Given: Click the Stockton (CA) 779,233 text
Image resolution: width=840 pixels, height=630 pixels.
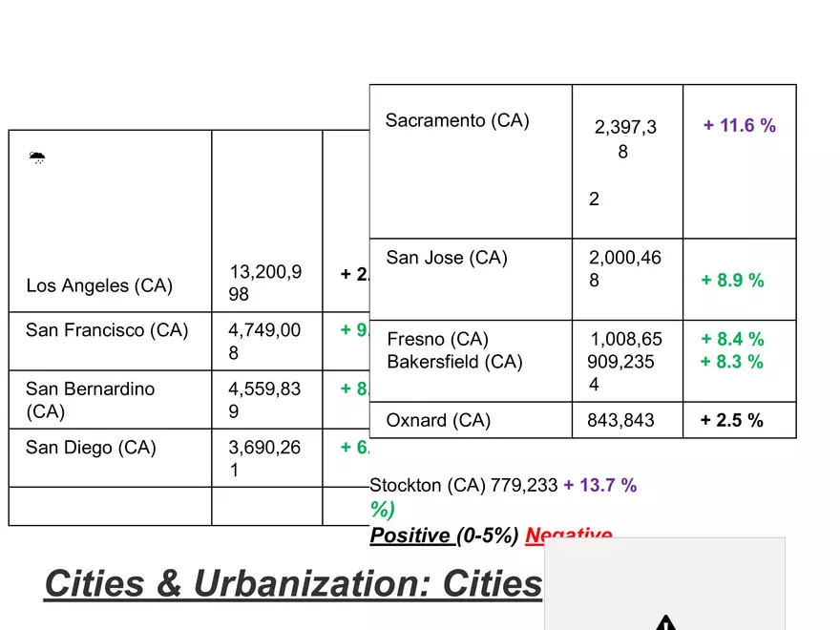Looking at the screenshot, I should [x=463, y=485].
